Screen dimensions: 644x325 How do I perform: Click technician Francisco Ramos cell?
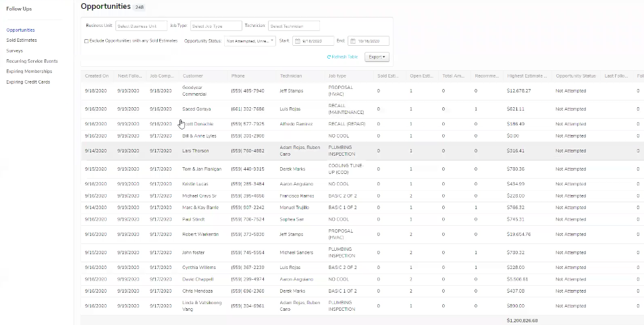297,196
